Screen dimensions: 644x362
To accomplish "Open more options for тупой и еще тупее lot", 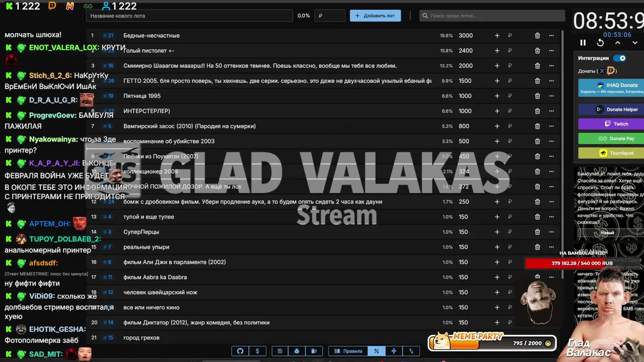I will click(x=551, y=217).
